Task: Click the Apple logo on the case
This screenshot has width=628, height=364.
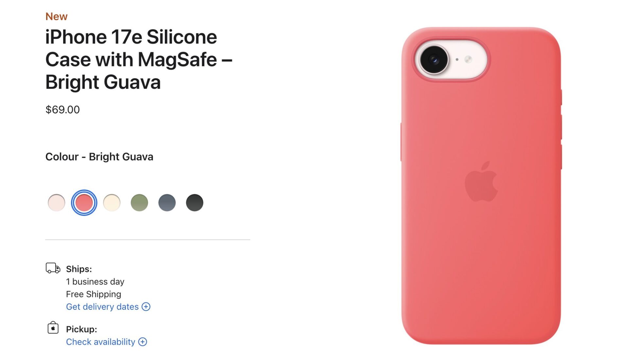Action: (x=481, y=181)
